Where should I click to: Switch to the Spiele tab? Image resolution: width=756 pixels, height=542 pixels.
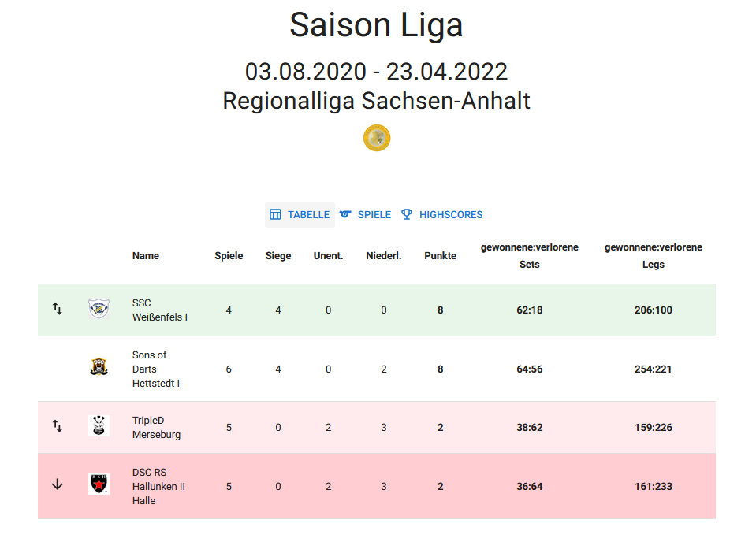(365, 214)
